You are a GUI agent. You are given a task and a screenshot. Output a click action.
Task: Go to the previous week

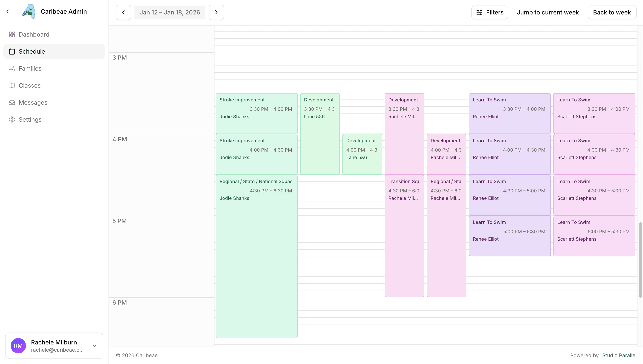[x=123, y=12]
